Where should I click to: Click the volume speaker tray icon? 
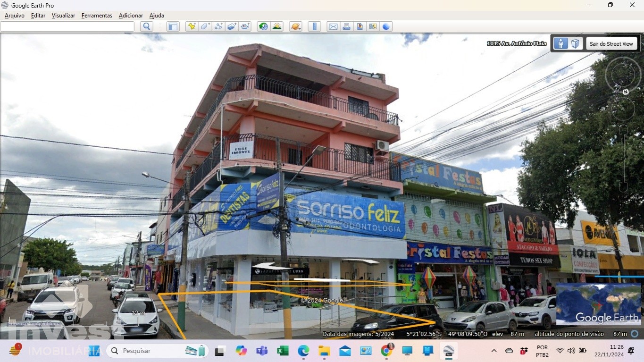(571, 351)
